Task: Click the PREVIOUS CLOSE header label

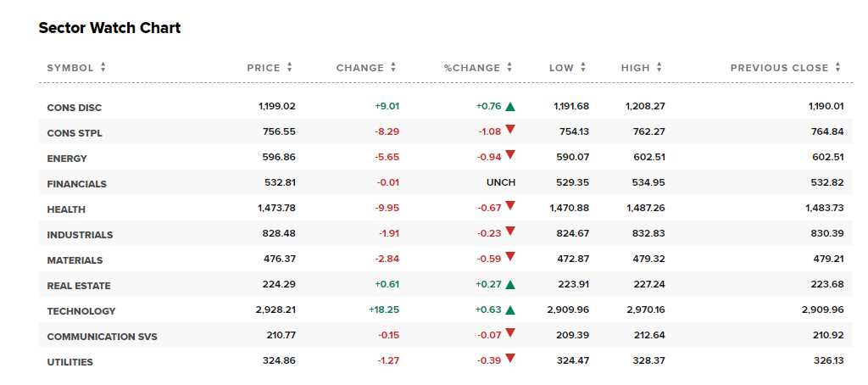Action: click(x=780, y=68)
